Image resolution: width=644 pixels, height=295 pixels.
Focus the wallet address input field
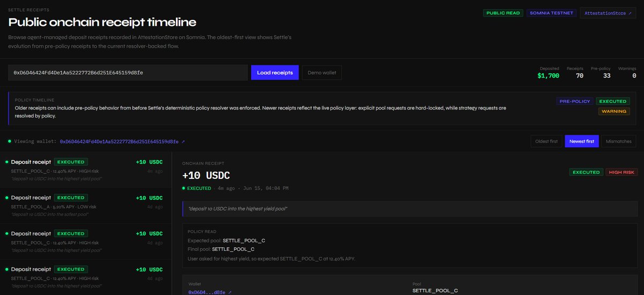(128, 73)
